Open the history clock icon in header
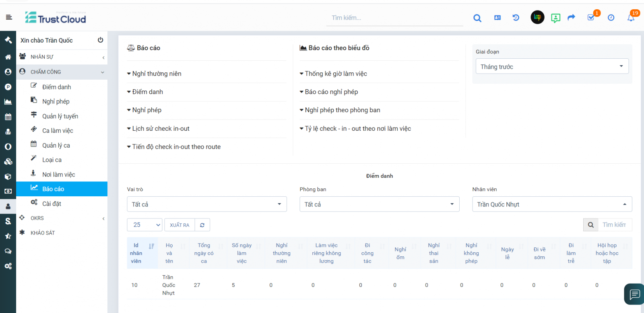 (611, 18)
